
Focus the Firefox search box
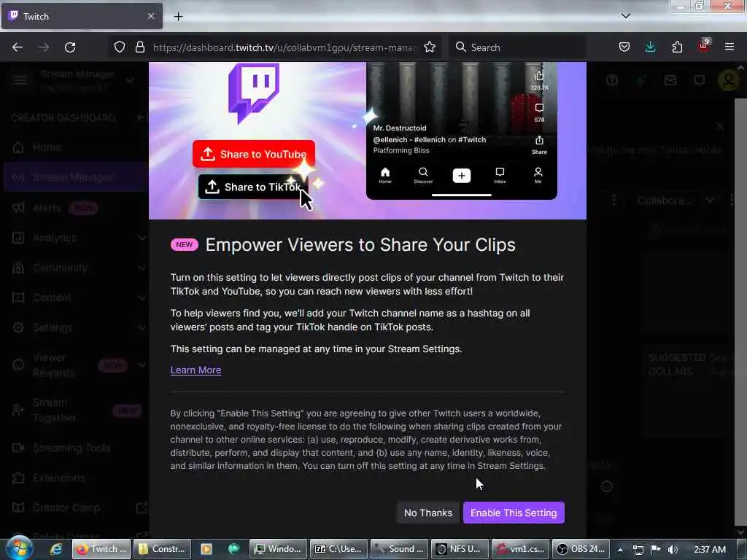[x=517, y=47]
